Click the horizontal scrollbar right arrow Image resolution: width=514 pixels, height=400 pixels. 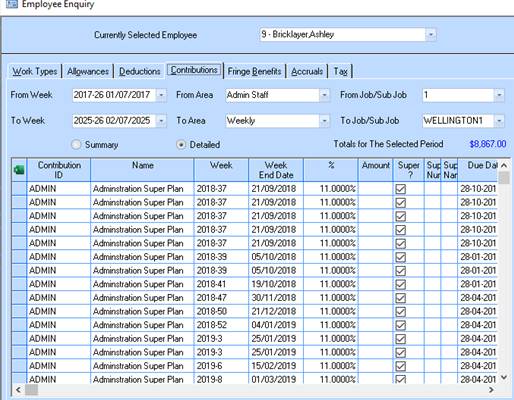(x=491, y=389)
